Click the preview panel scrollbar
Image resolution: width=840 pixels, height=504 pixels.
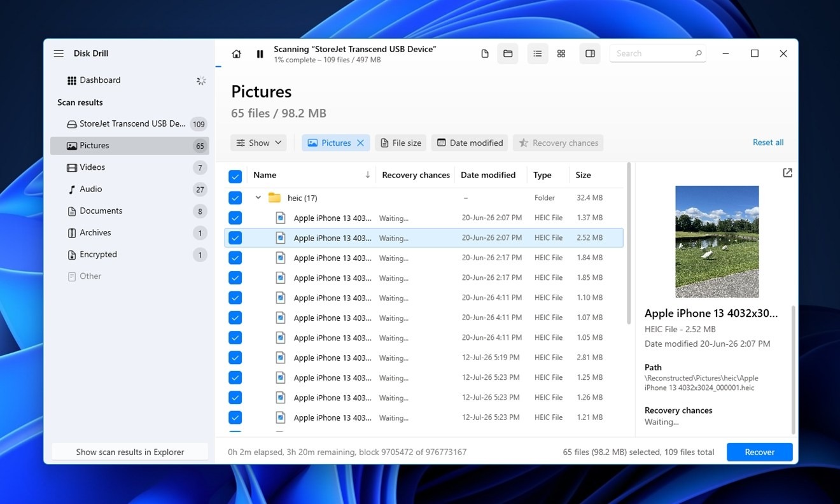click(794, 369)
